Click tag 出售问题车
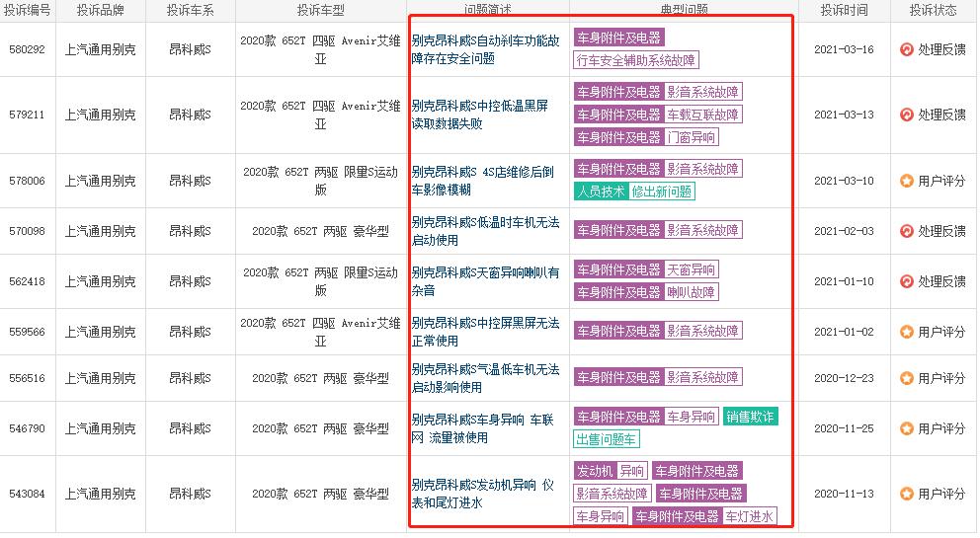Viewport: 980px width, 538px height. coord(606,439)
